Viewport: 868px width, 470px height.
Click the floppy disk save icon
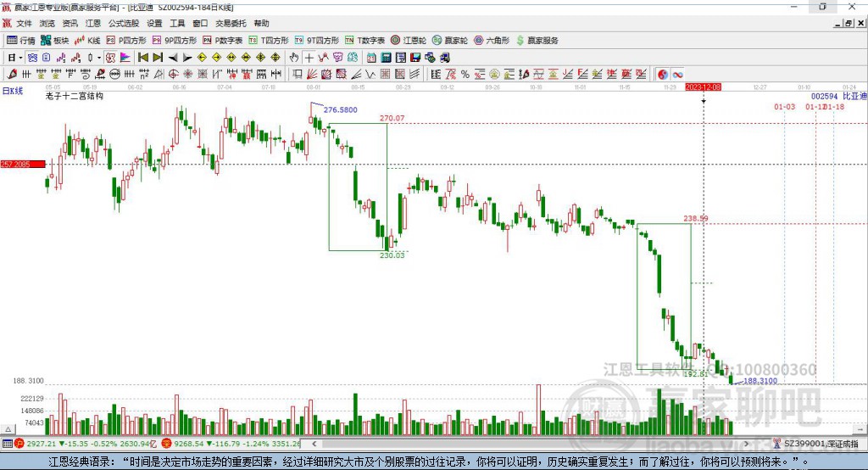coord(415,58)
